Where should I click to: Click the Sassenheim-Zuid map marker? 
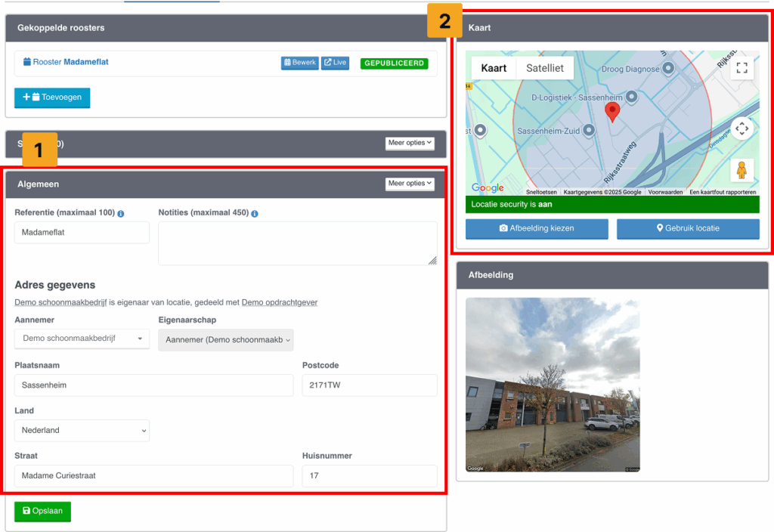pyautogui.click(x=590, y=131)
